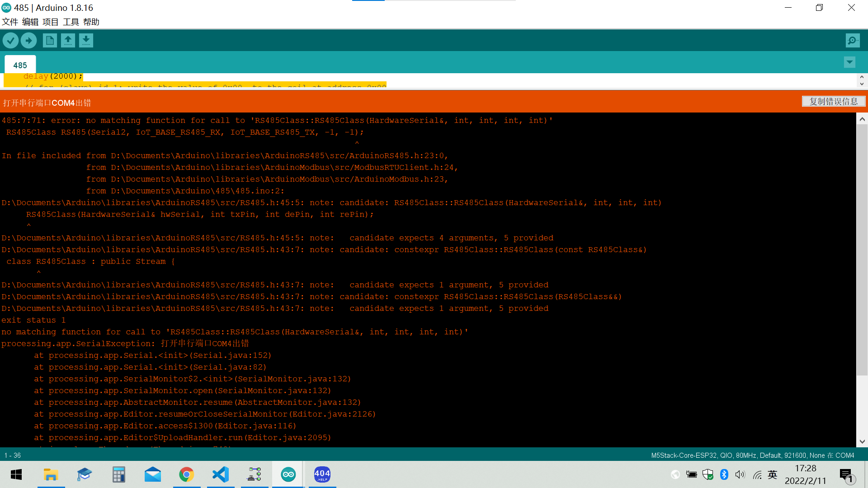
Task: Create a new sketch with New icon
Action: click(50, 41)
